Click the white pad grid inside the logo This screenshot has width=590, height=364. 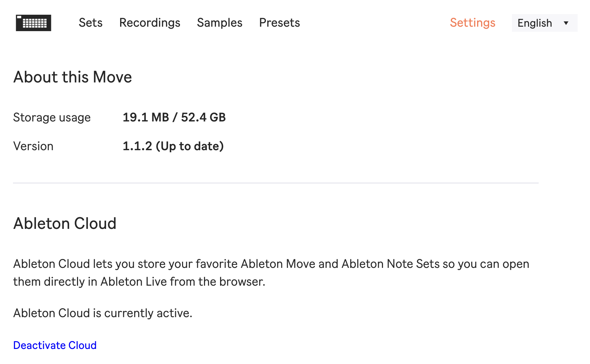click(x=35, y=23)
